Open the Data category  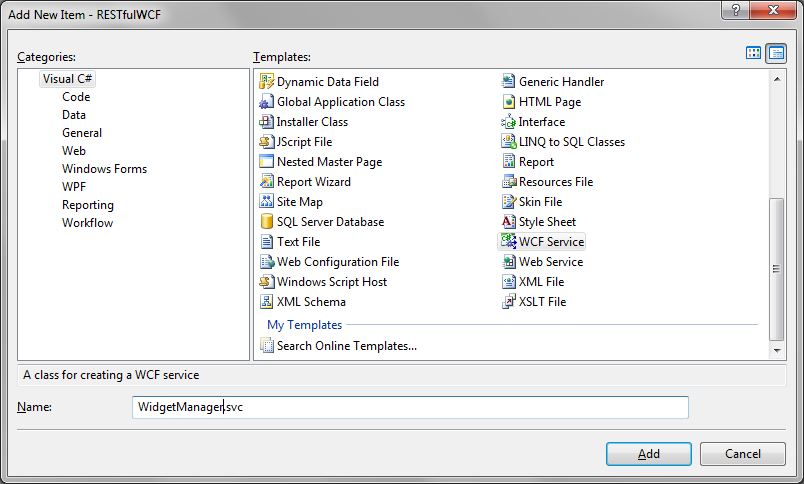74,115
